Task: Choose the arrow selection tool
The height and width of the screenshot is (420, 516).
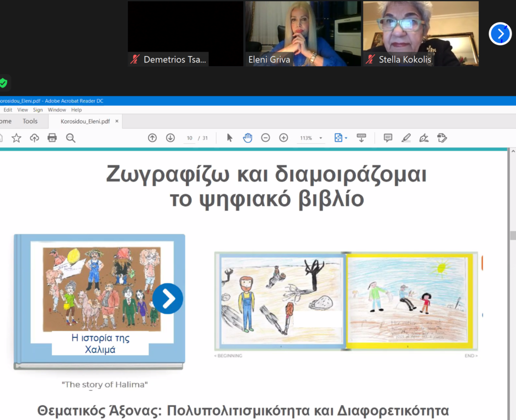Action: click(x=230, y=138)
